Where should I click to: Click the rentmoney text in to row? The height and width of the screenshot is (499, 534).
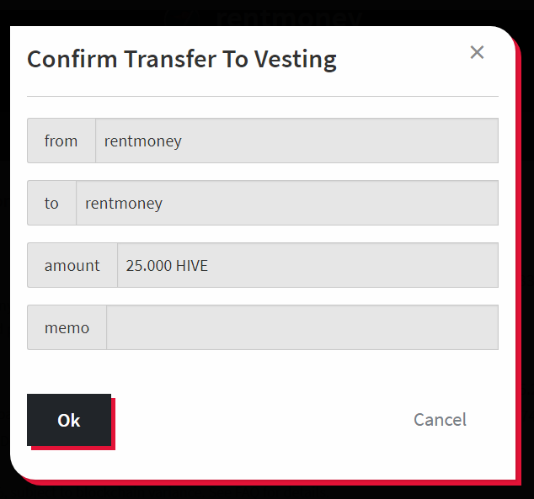click(124, 204)
